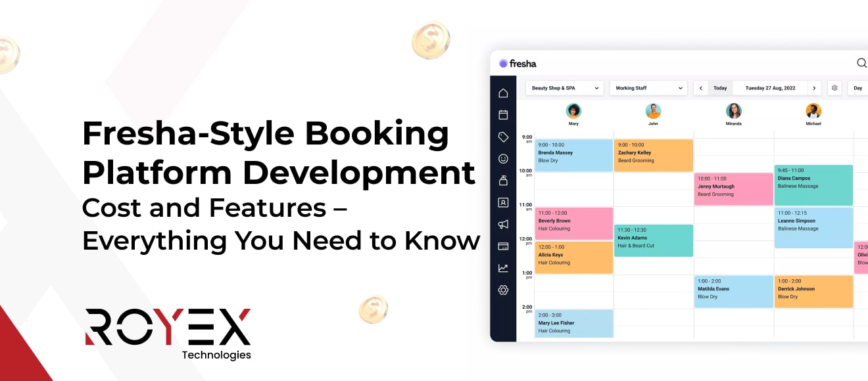
Task: Expand the Working Staff dropdown
Action: 648,88
